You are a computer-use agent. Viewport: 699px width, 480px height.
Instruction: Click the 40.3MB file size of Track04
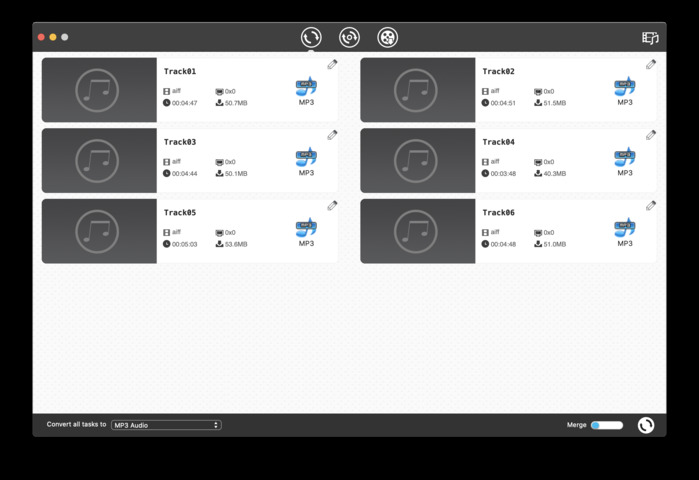[555, 173]
